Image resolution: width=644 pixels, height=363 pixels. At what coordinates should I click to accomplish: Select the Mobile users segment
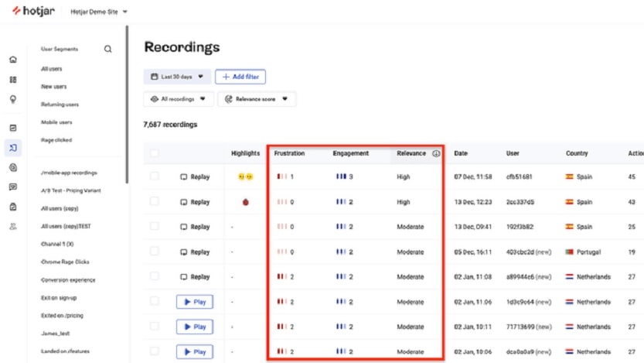tap(56, 122)
